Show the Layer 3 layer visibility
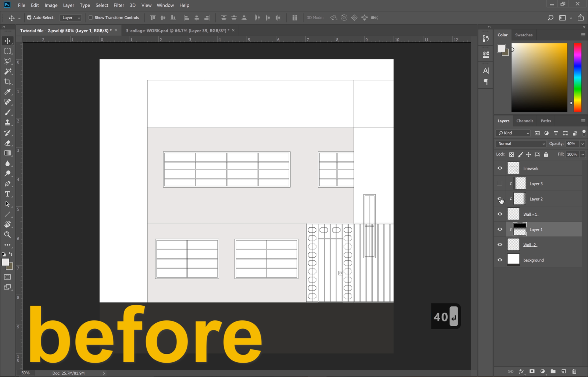The image size is (588, 377). [499, 183]
